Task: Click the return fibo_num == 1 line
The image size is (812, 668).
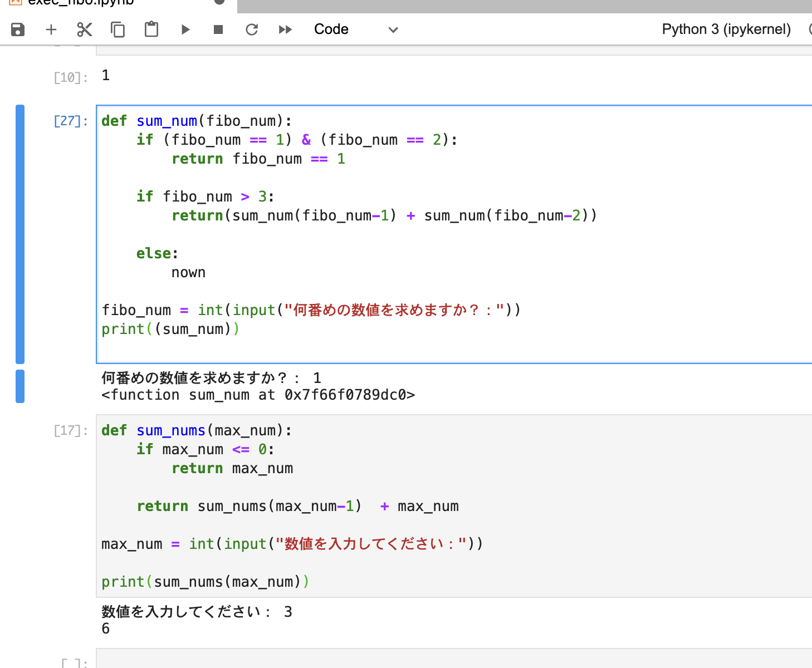Action: click(258, 159)
